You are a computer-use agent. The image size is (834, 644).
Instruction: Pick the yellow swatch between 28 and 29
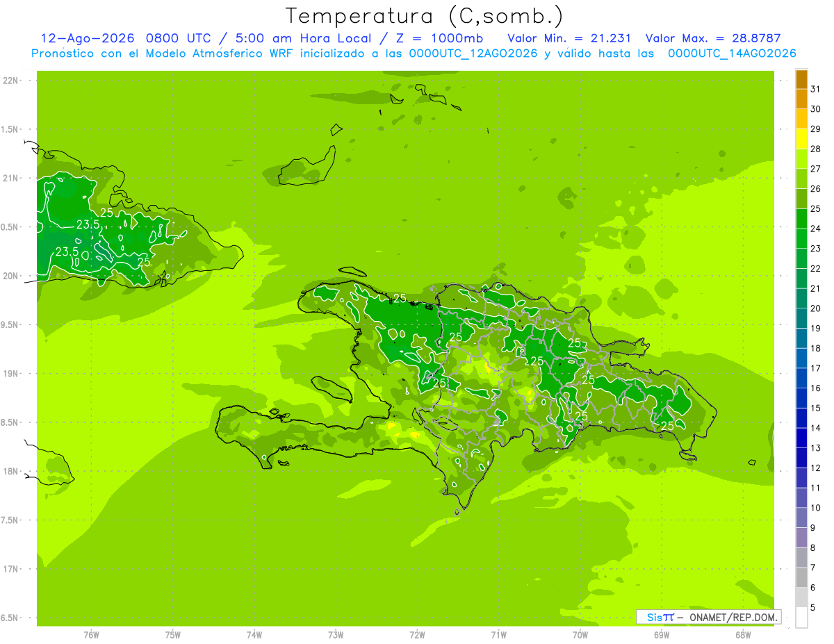tap(801, 139)
